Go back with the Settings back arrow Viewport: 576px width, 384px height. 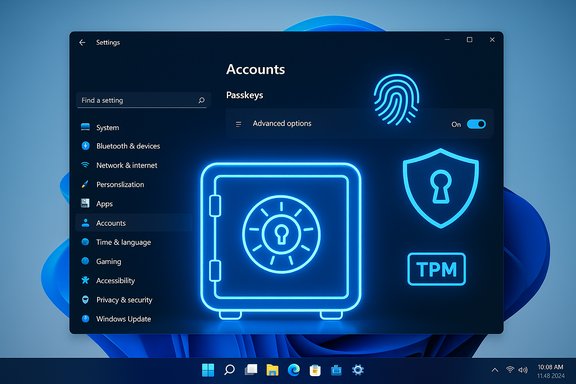pyautogui.click(x=82, y=43)
